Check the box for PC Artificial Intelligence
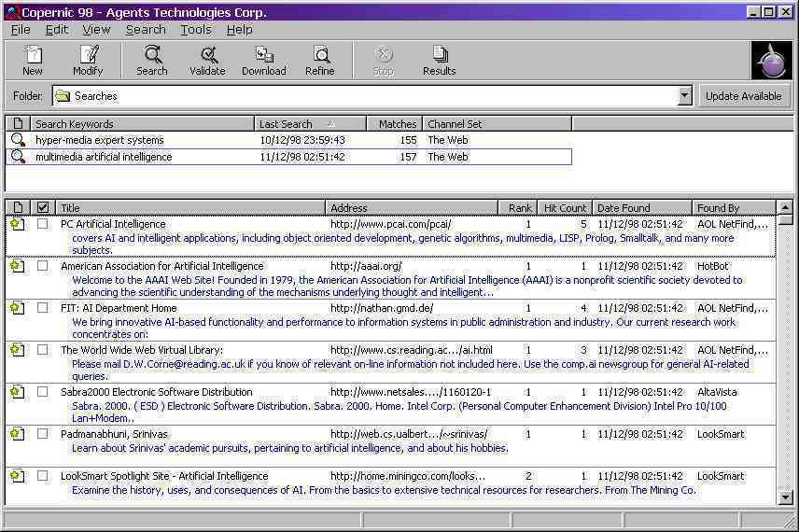 tap(43, 224)
